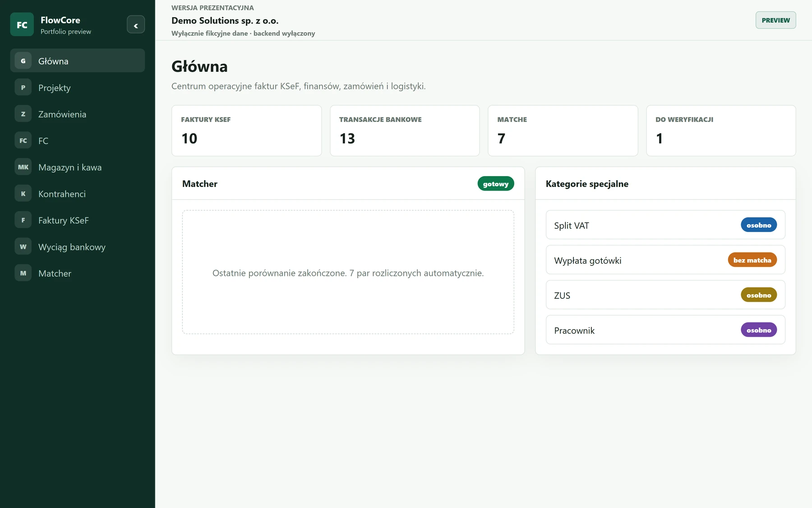Click the Portfolio preview subtitle

pyautogui.click(x=66, y=32)
